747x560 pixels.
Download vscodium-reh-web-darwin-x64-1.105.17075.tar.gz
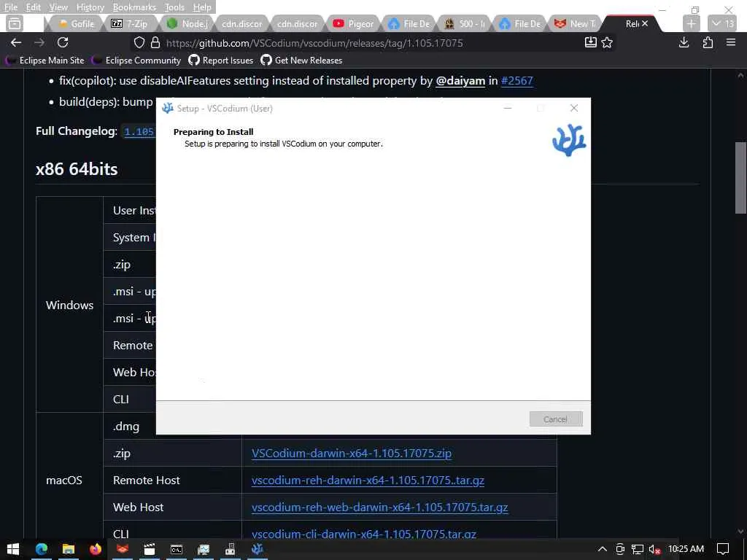pos(379,507)
